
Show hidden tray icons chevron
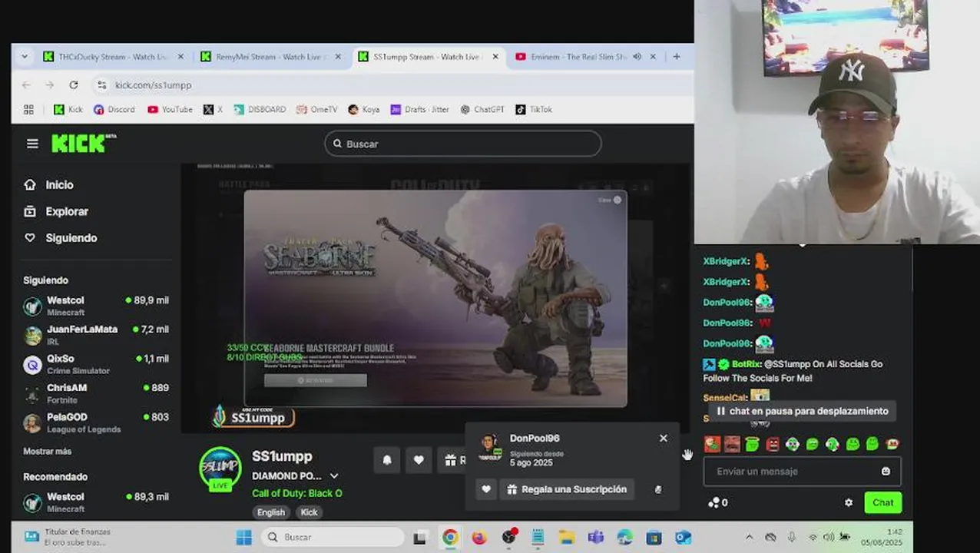[x=750, y=538]
